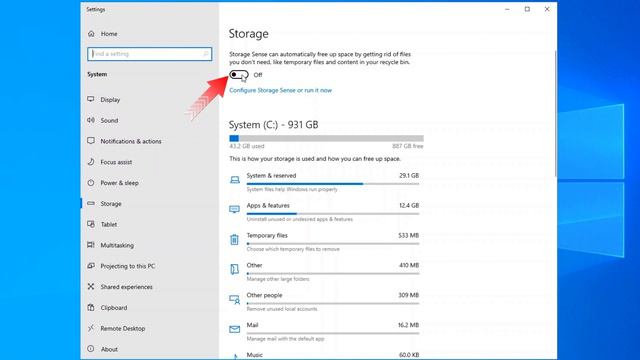Click the Sound speaker icon
This screenshot has width=640, height=360.
tap(91, 120)
